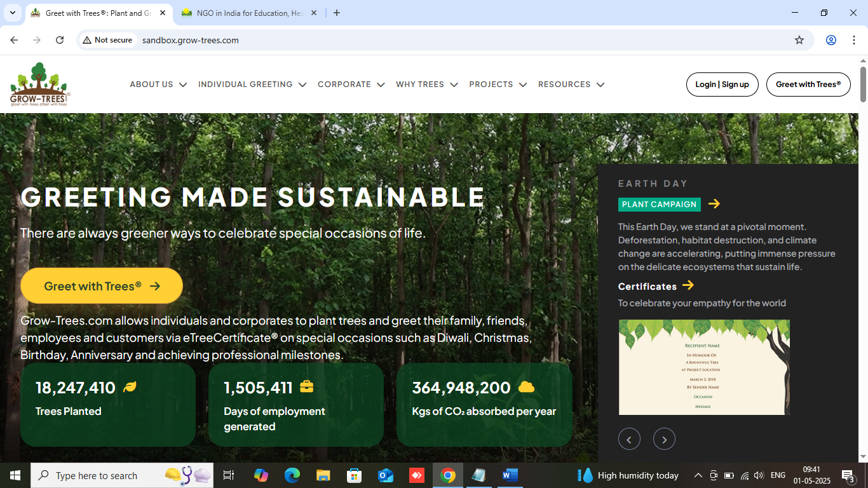868x488 pixels.
Task: Expand the About Us dropdown menu
Action: [158, 85]
